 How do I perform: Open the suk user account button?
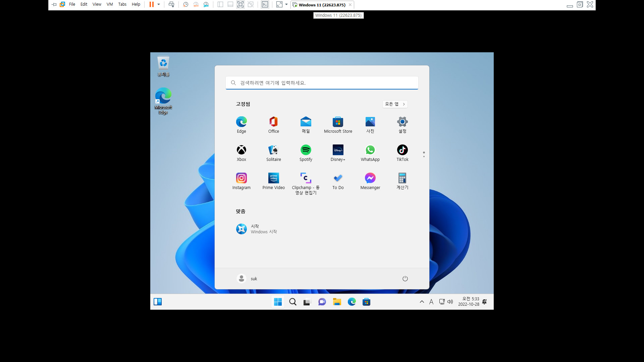247,279
